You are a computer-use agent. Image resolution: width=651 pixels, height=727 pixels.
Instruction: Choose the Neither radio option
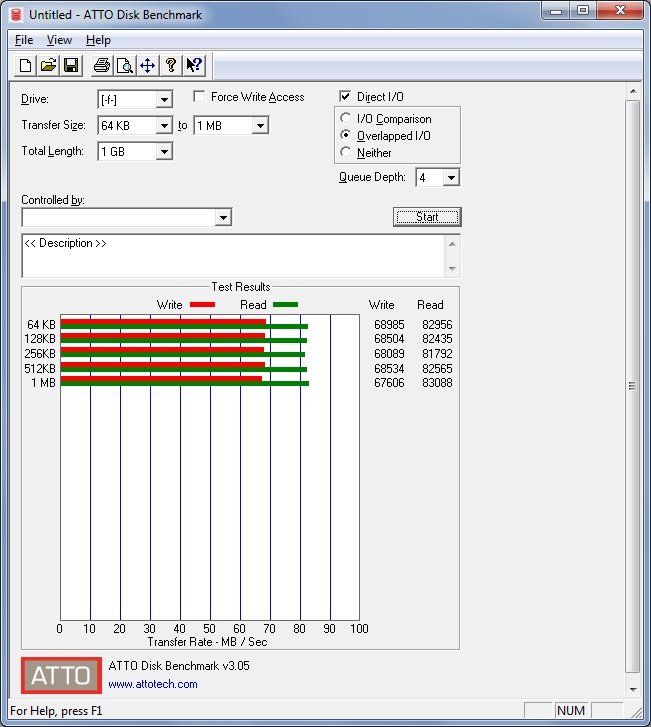tap(345, 152)
